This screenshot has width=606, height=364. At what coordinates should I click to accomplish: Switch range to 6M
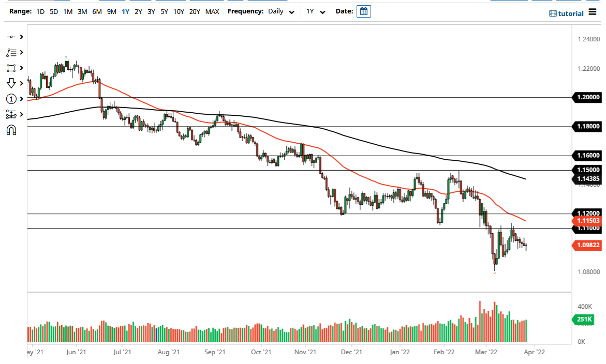pos(96,11)
